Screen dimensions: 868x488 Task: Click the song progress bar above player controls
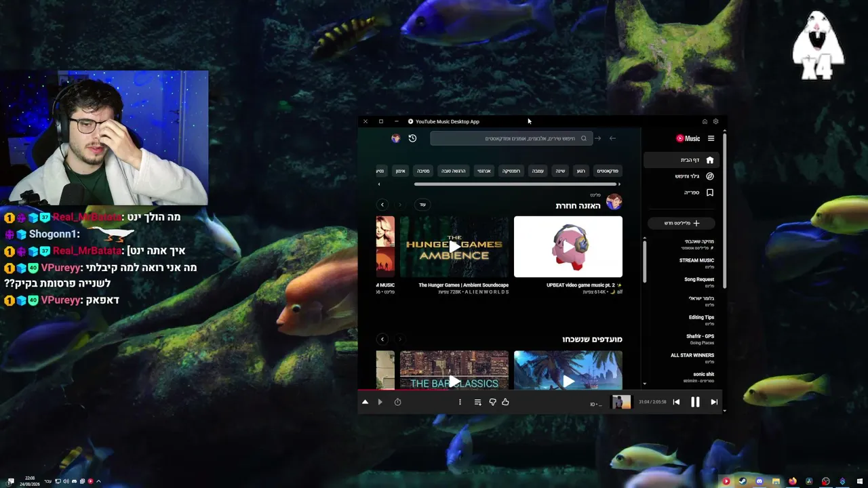click(x=540, y=391)
